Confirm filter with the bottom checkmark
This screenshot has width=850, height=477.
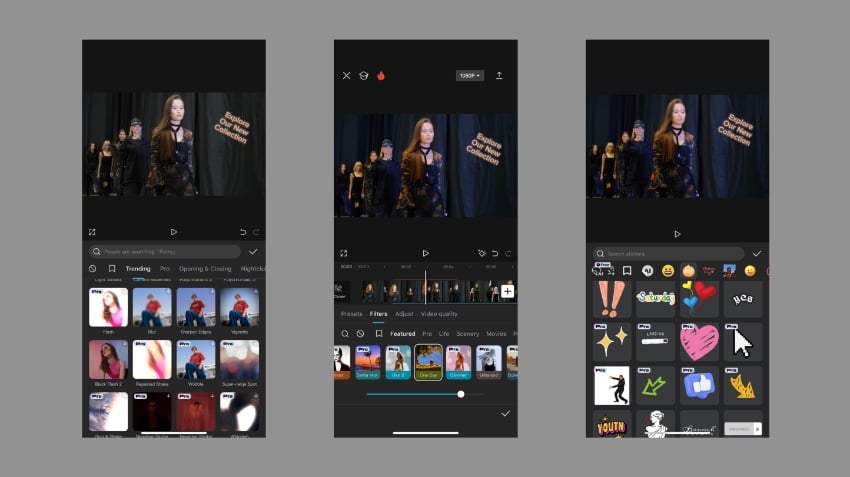tap(505, 414)
